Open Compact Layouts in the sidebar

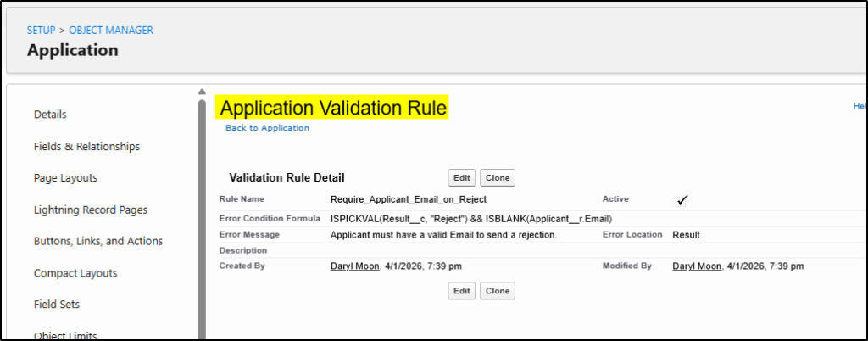click(x=75, y=273)
